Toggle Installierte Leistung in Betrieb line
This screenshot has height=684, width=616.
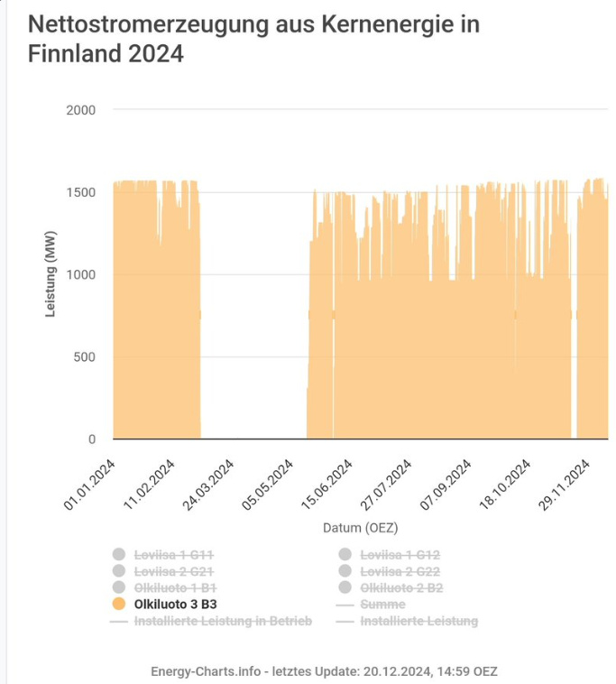(211, 621)
